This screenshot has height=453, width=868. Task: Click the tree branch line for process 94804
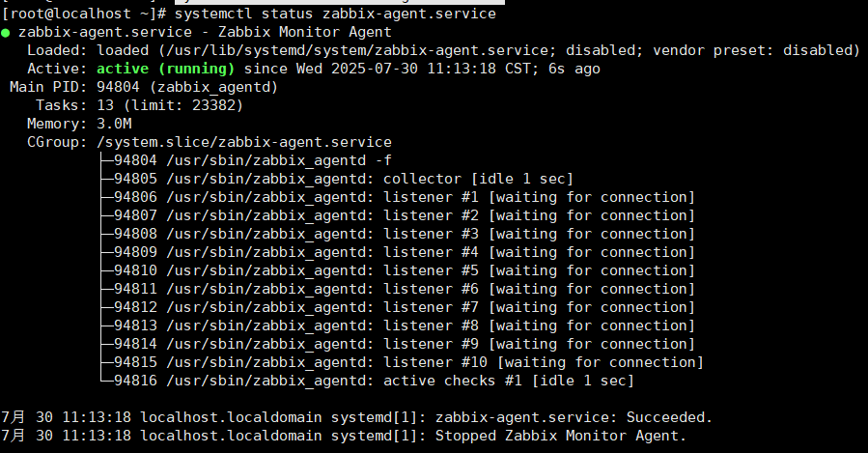[107, 160]
